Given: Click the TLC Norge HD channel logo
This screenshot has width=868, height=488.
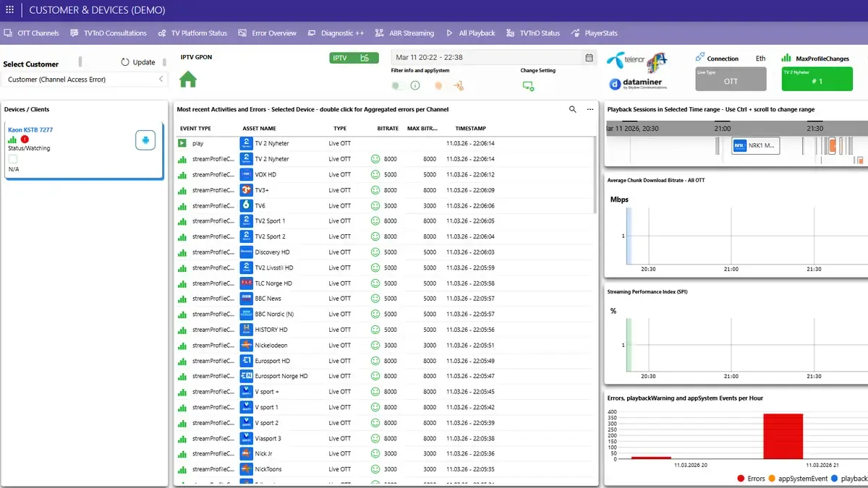Looking at the screenshot, I should pos(246,283).
